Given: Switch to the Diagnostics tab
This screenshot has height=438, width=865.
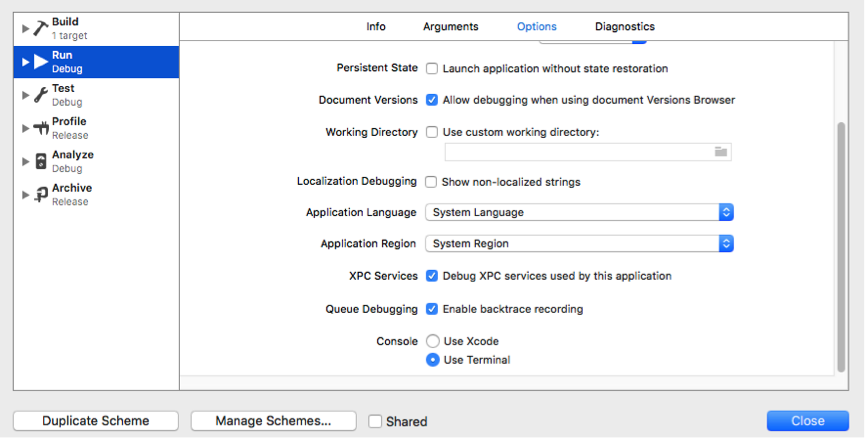Looking at the screenshot, I should [x=624, y=26].
